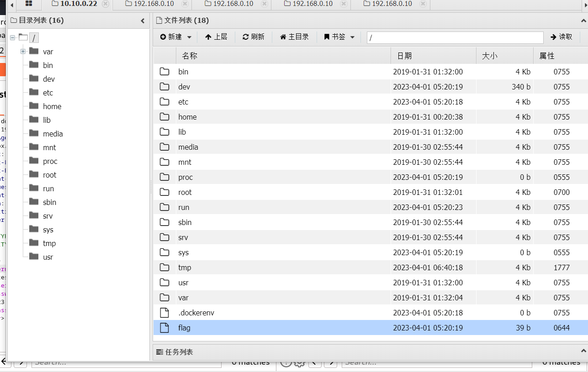This screenshot has height=372, width=588.
Task: Select tmp in the directory tree
Action: [49, 243]
